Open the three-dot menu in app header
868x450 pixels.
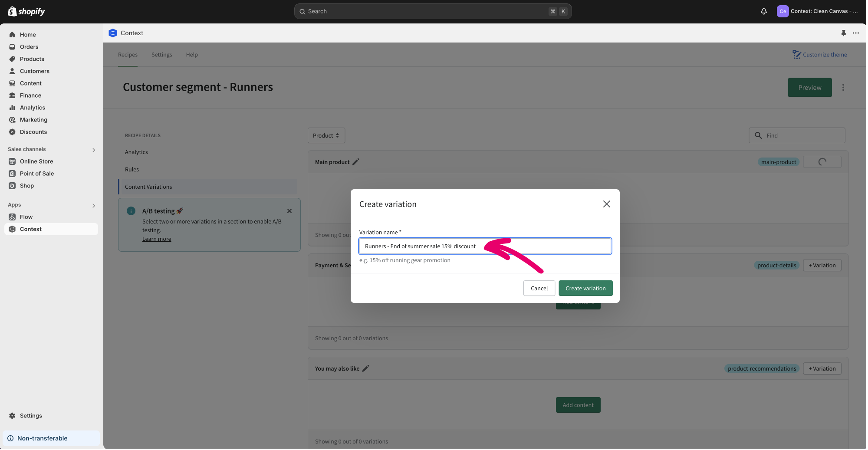point(855,33)
